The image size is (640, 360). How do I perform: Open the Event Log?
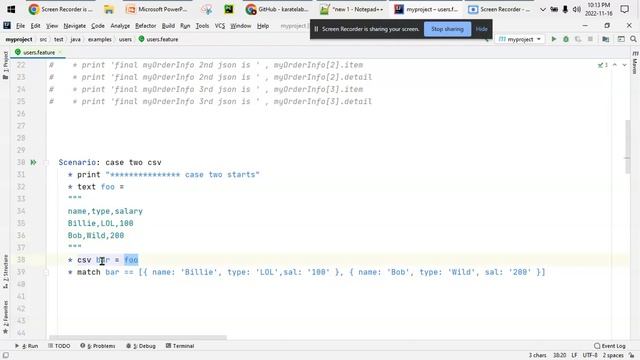(x=610, y=346)
